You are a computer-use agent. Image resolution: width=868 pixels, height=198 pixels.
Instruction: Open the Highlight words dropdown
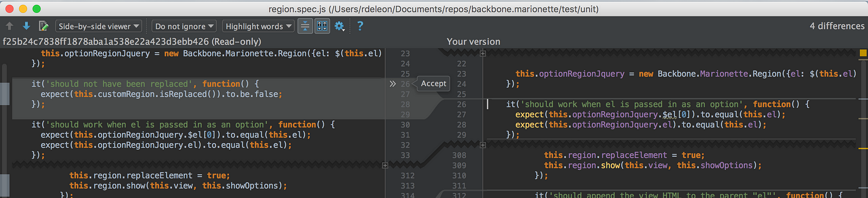(x=258, y=26)
